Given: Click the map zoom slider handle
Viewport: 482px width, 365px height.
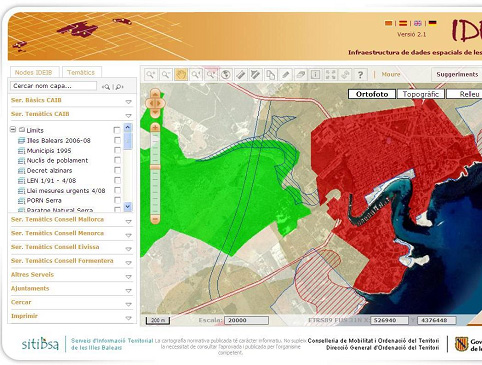Looking at the screenshot, I should (155, 167).
